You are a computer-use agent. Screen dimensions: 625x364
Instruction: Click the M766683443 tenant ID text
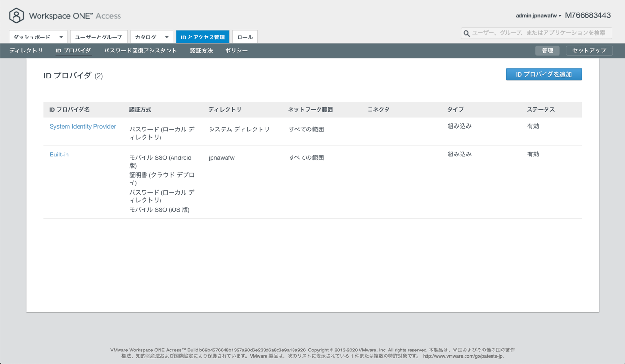587,15
